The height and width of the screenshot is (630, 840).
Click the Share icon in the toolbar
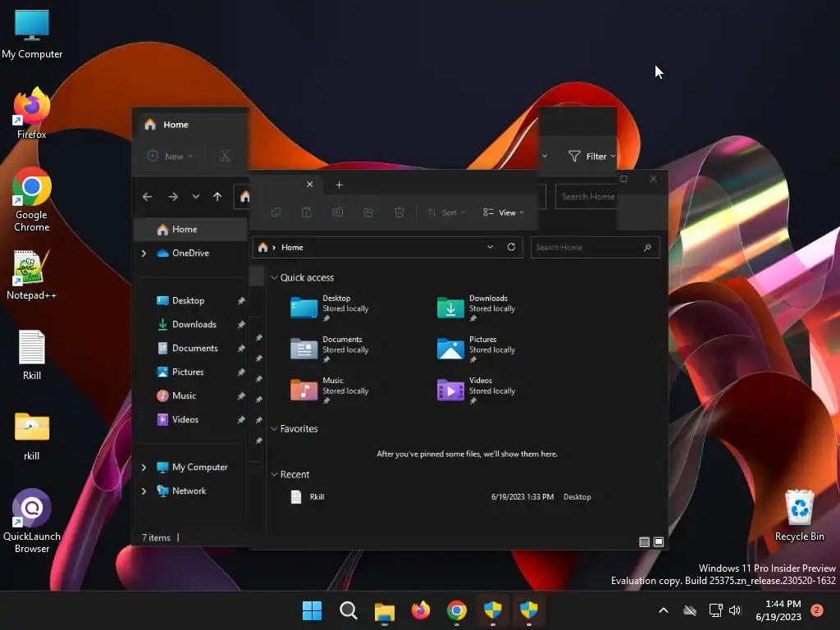pyautogui.click(x=368, y=212)
